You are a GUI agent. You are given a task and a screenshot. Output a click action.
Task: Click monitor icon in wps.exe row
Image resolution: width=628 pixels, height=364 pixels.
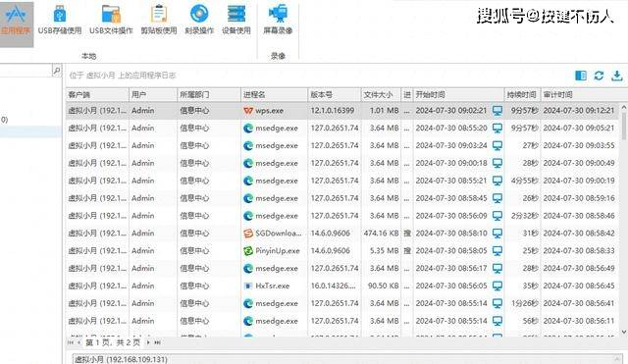pos(497,111)
